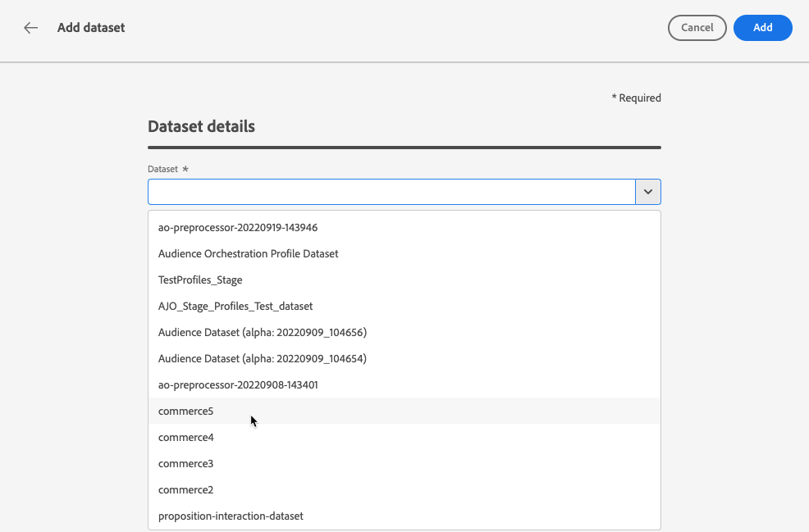
Task: Click the blue Add button
Action: [x=762, y=28]
